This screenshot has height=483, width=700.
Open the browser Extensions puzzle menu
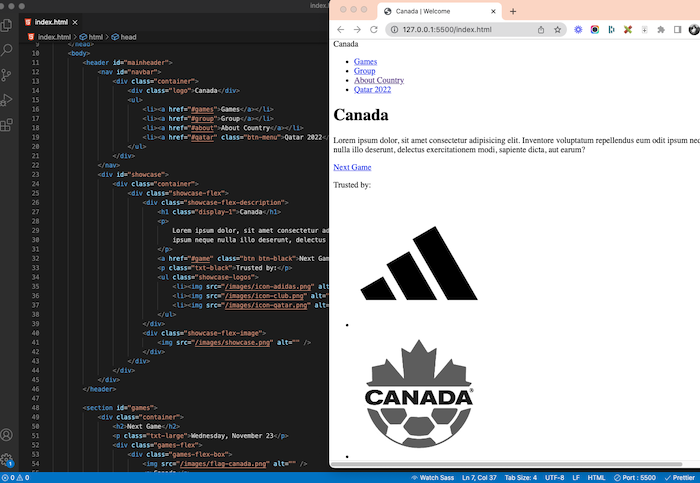(661, 29)
